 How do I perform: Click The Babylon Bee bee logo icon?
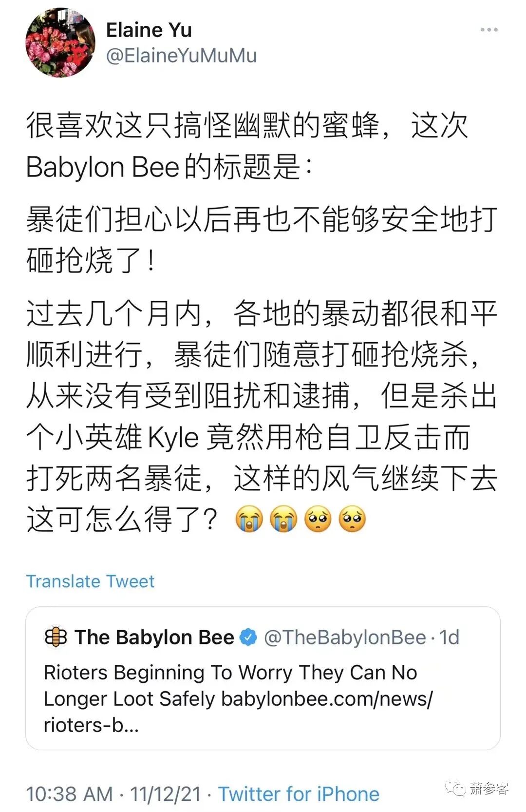pos(56,637)
